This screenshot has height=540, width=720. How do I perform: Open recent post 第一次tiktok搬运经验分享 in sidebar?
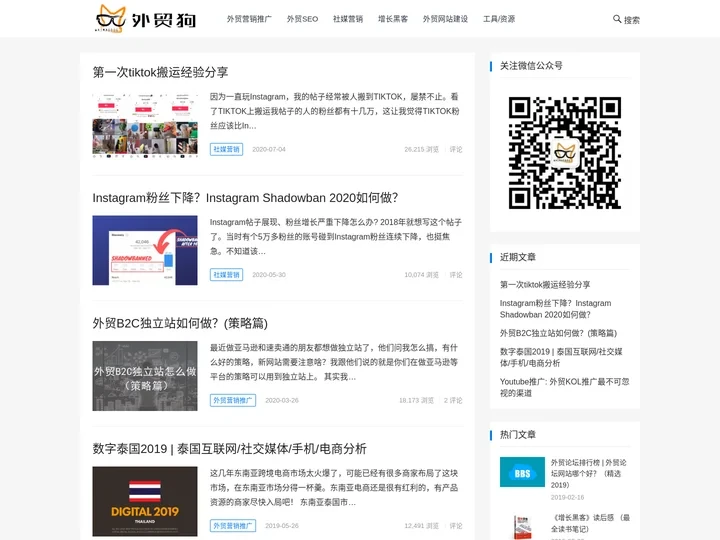point(545,285)
